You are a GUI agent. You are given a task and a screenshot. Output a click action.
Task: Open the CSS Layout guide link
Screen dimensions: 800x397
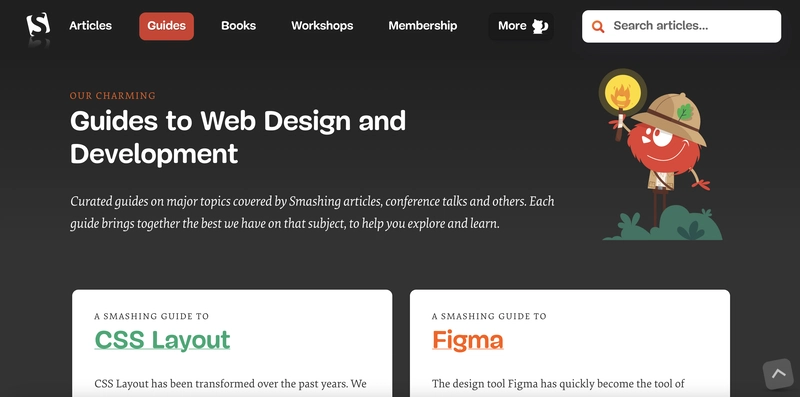(162, 340)
